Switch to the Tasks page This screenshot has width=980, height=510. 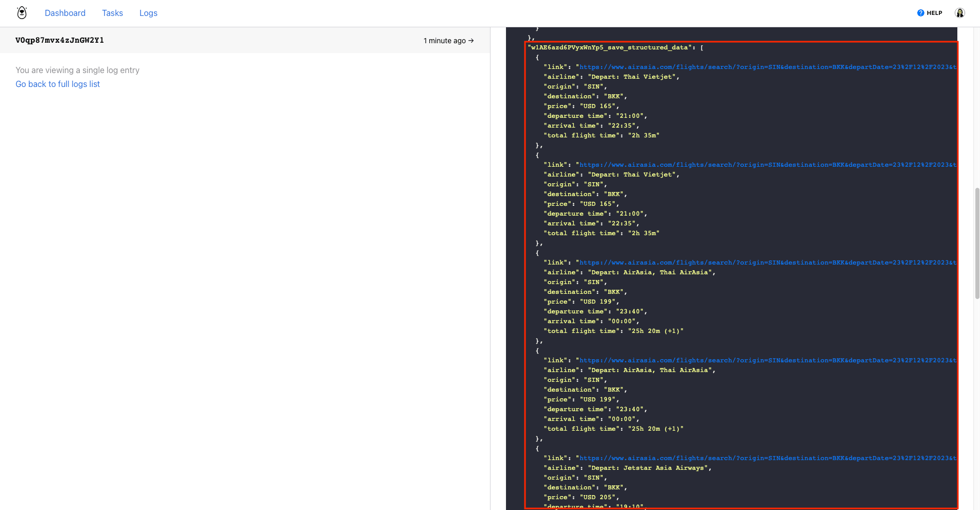point(112,13)
